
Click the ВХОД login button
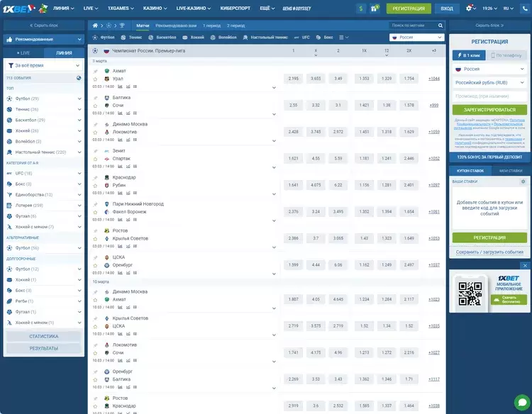click(x=447, y=9)
